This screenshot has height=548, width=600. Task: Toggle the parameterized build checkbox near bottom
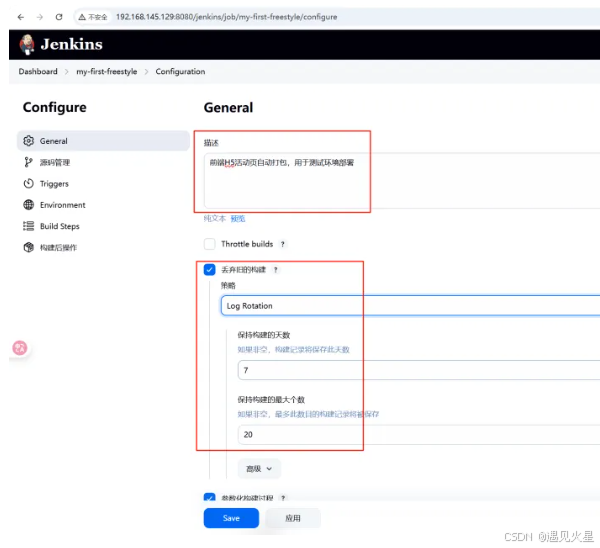(x=209, y=497)
